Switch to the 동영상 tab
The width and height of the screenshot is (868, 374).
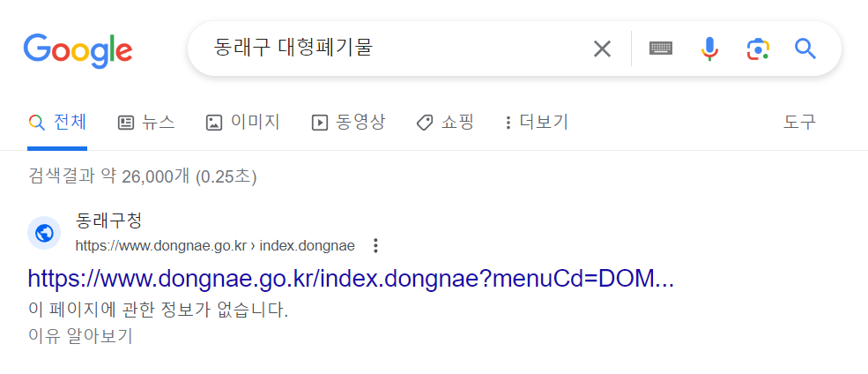[349, 122]
